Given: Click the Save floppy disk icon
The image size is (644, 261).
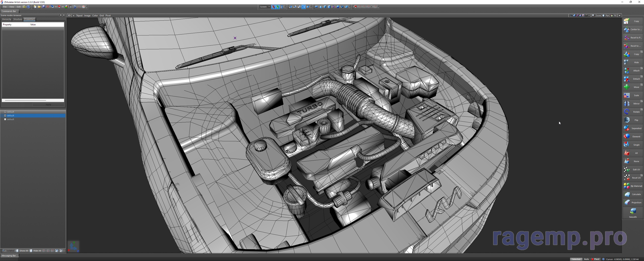Looking at the screenshot, I should [44, 7].
